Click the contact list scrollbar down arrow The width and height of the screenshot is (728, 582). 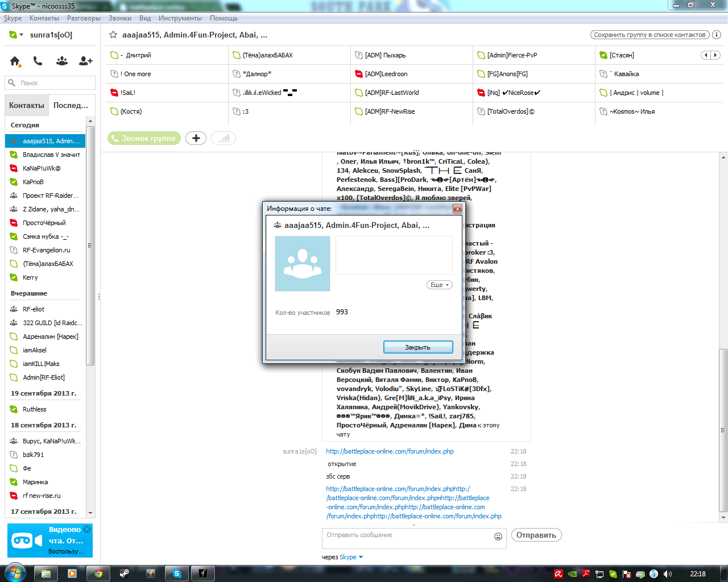point(90,513)
